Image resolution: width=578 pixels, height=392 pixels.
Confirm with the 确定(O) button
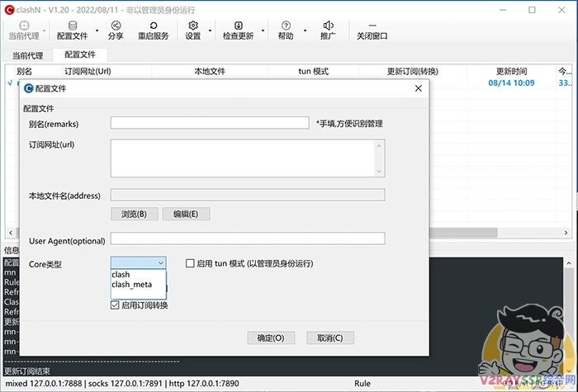point(271,338)
